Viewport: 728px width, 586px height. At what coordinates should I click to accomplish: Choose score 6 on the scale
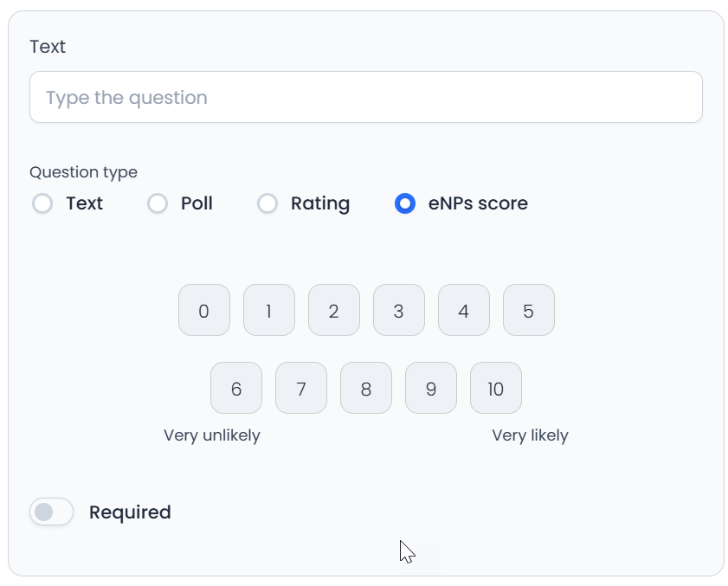coord(236,388)
